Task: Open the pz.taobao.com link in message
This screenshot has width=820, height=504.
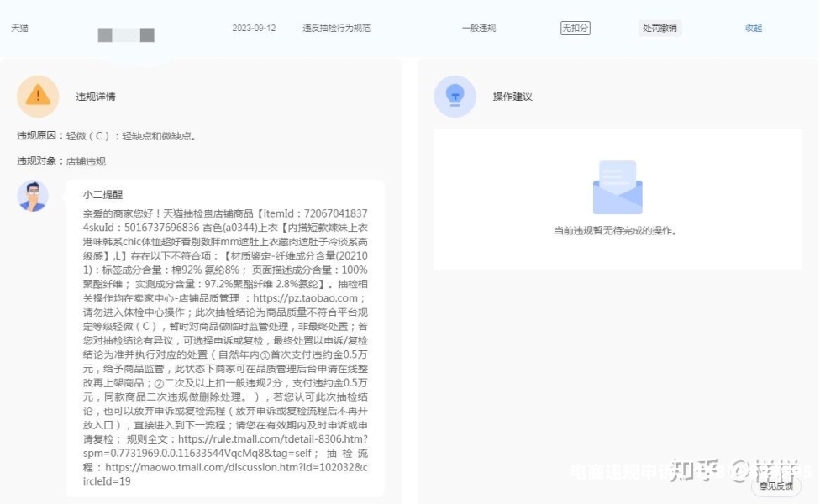Action: coord(306,298)
